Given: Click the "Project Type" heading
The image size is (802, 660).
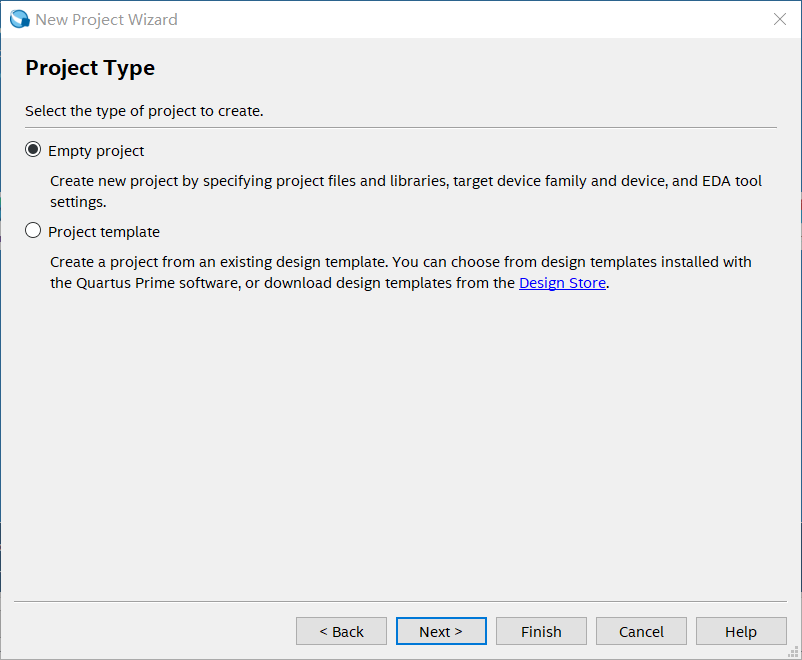Looking at the screenshot, I should (90, 68).
